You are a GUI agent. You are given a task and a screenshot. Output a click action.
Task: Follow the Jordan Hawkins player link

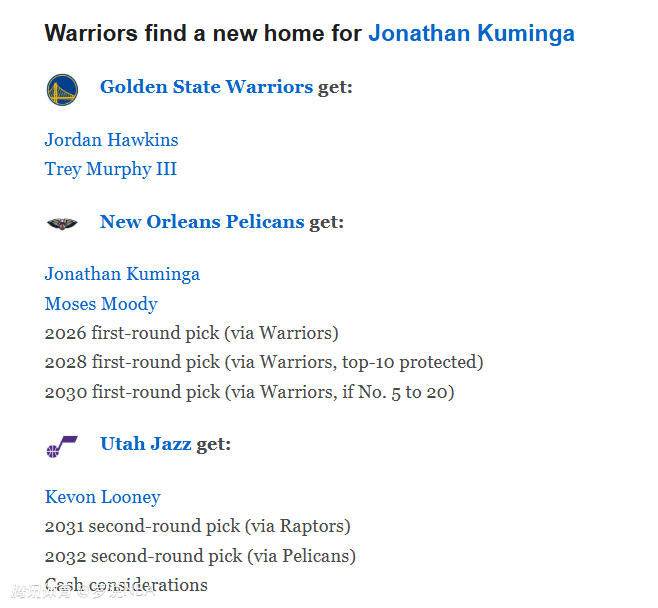pyautogui.click(x=111, y=140)
